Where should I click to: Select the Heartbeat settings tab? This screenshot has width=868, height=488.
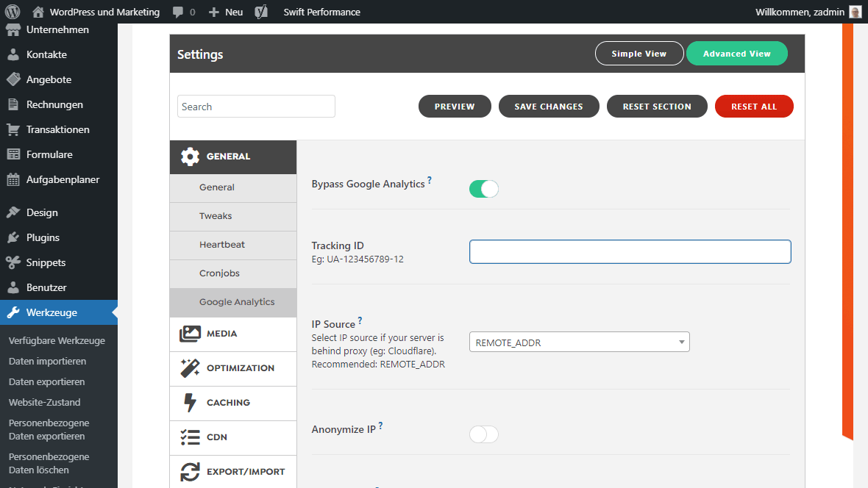(x=222, y=245)
